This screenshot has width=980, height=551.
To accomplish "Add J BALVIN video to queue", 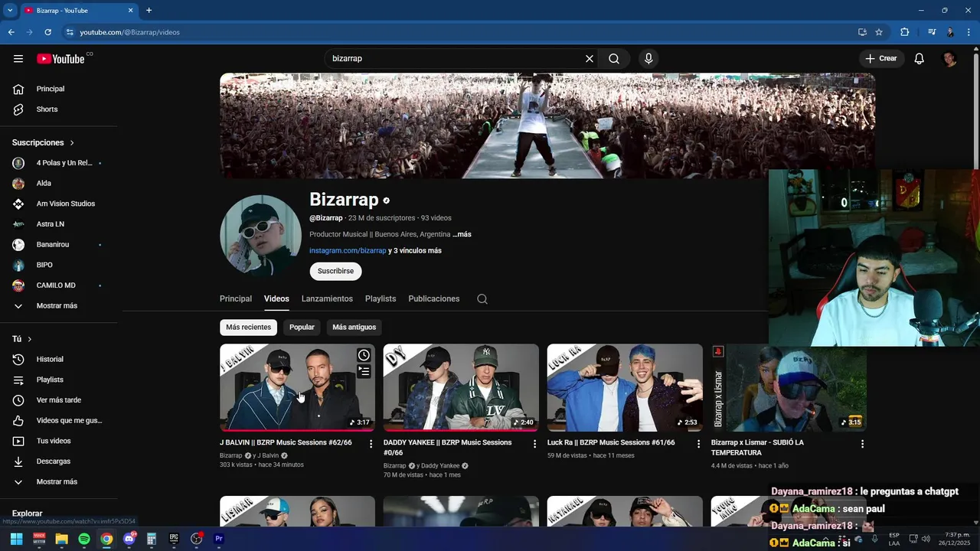I will pos(364,371).
